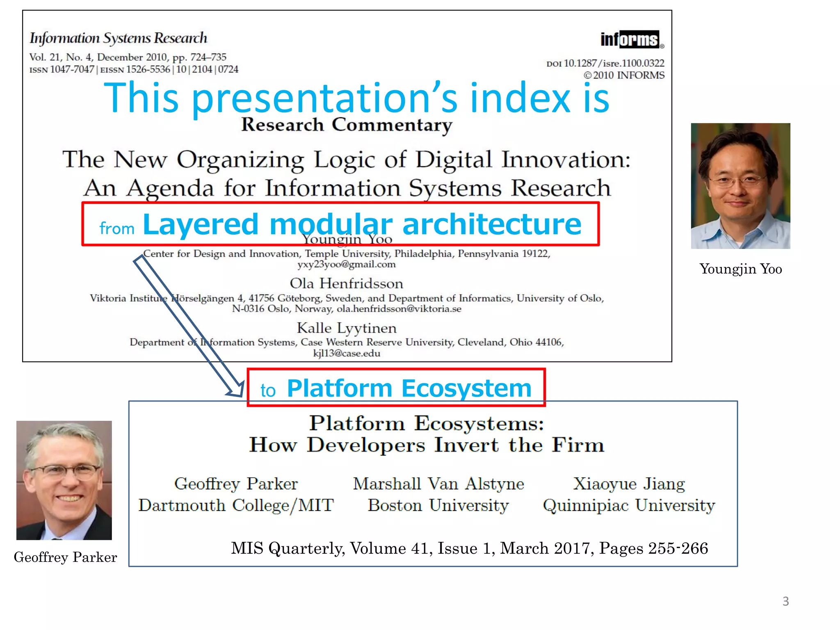Click the kjl13@case.edu email address

[347, 353]
